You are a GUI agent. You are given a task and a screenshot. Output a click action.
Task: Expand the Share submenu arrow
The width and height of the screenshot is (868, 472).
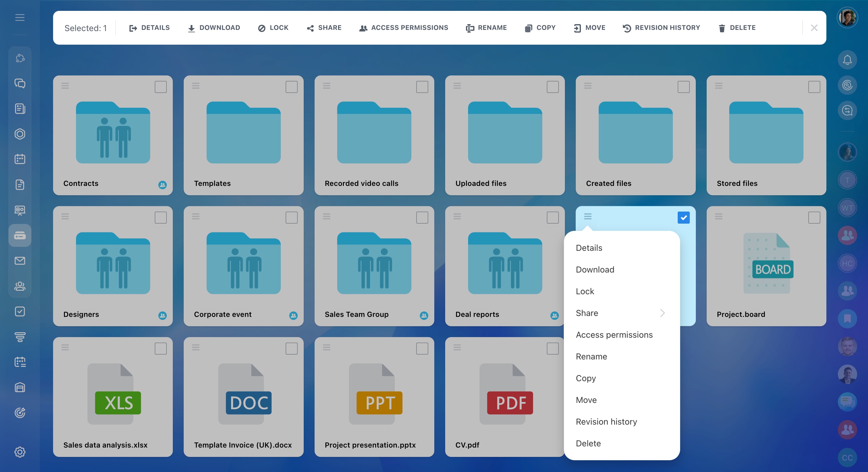click(662, 313)
